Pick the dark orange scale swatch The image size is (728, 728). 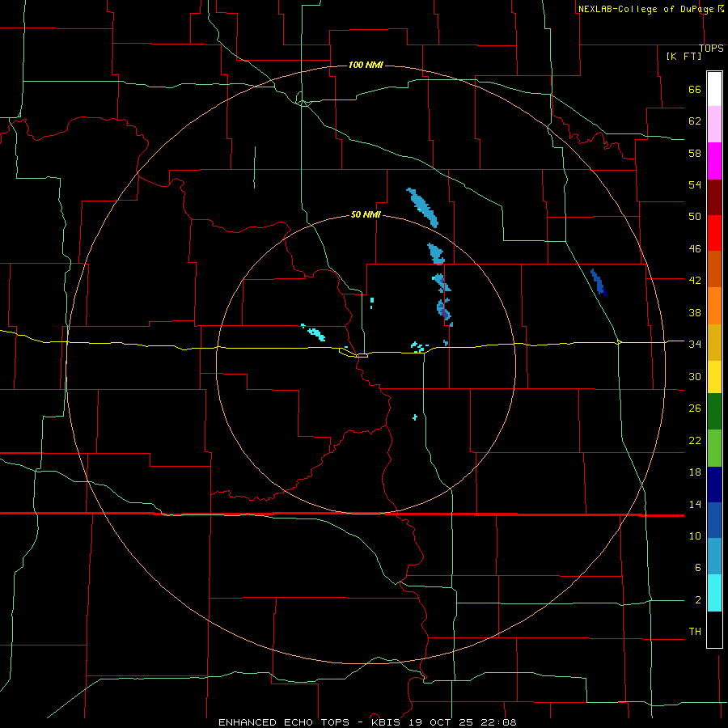tap(714, 269)
